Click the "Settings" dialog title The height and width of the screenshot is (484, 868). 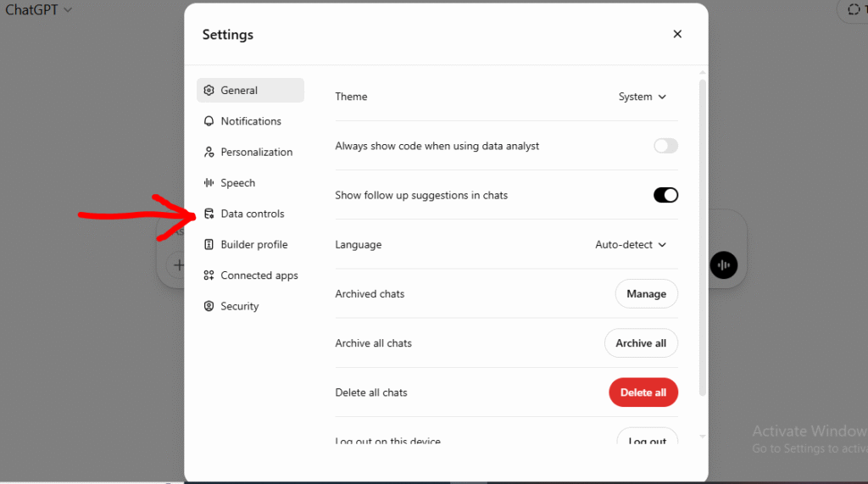tap(227, 35)
